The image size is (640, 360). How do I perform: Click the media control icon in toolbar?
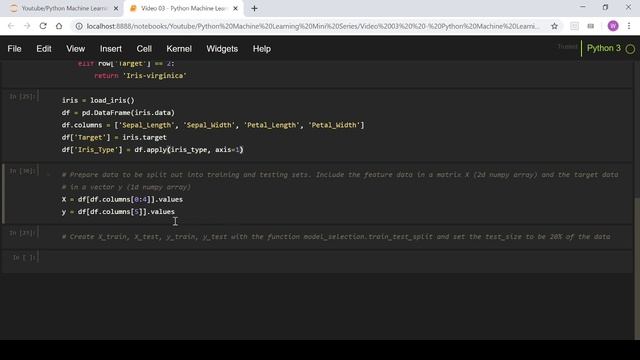click(x=591, y=26)
